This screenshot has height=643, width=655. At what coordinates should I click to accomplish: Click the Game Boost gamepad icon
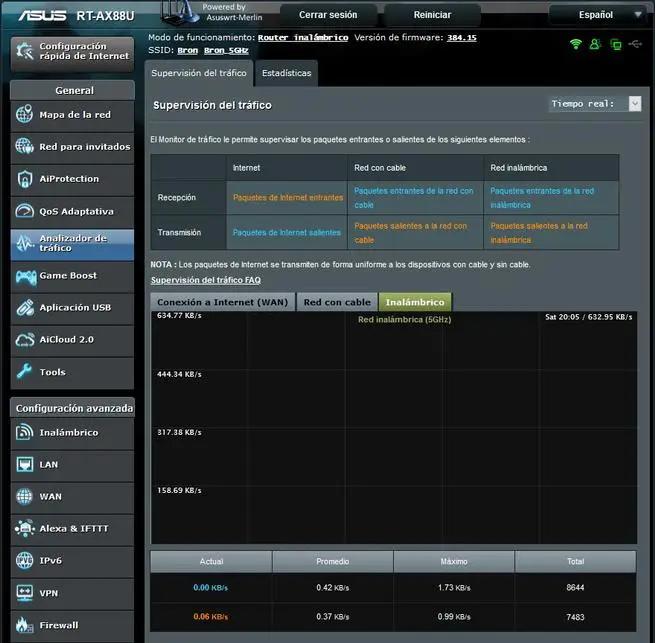pos(26,277)
